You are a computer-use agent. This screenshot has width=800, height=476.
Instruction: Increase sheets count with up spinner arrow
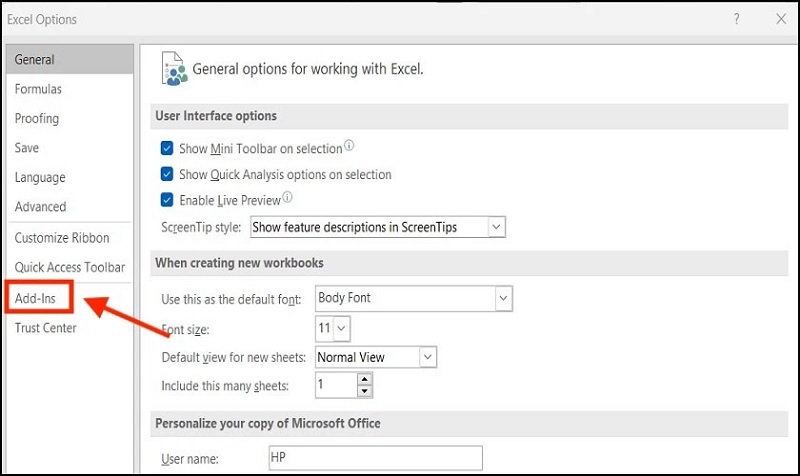click(365, 379)
